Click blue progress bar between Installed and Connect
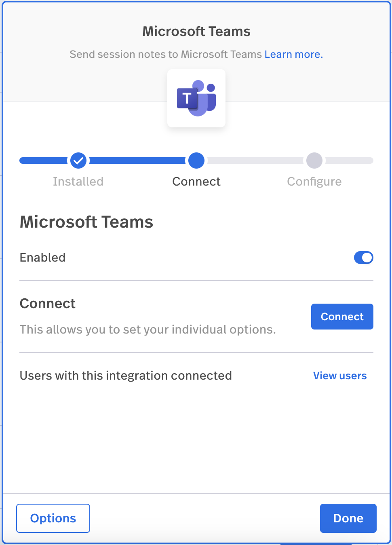 (x=137, y=161)
